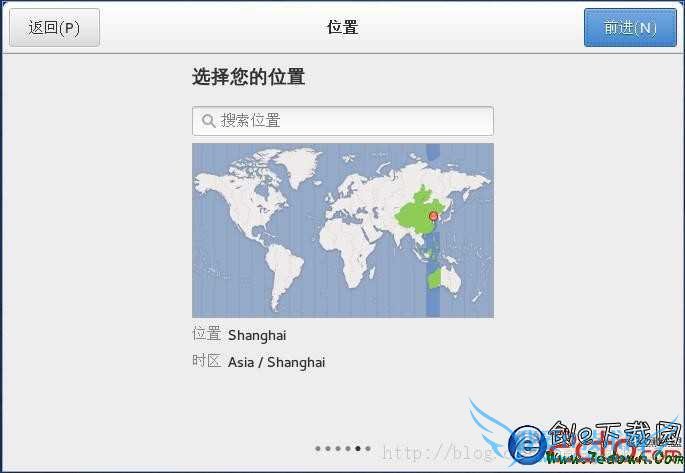685x473 pixels.
Task: Click the magnifier icon in search box
Action: click(x=208, y=121)
